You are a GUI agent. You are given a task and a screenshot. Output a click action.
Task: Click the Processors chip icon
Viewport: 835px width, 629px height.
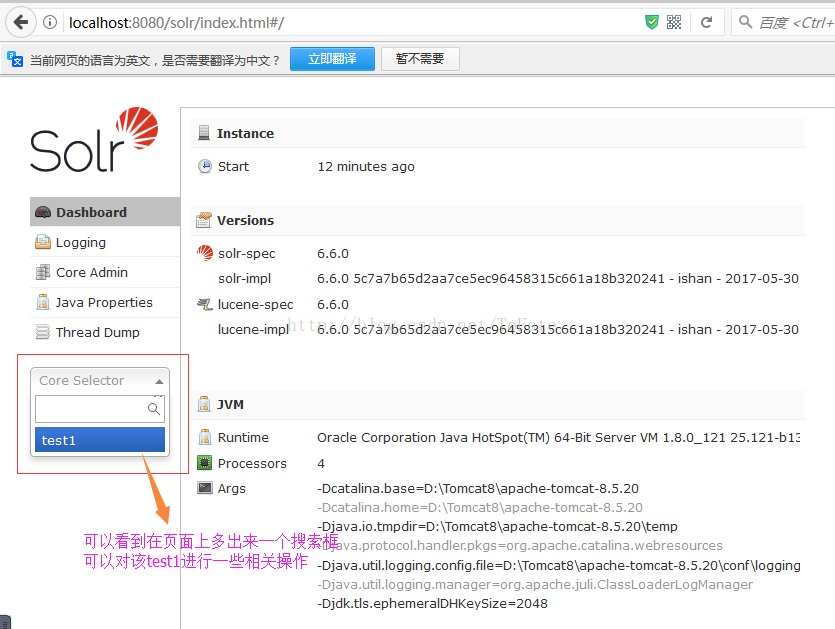click(x=204, y=462)
